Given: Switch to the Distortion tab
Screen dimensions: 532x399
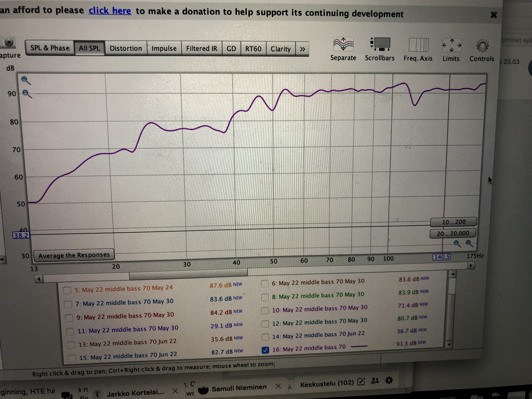Looking at the screenshot, I should (126, 48).
